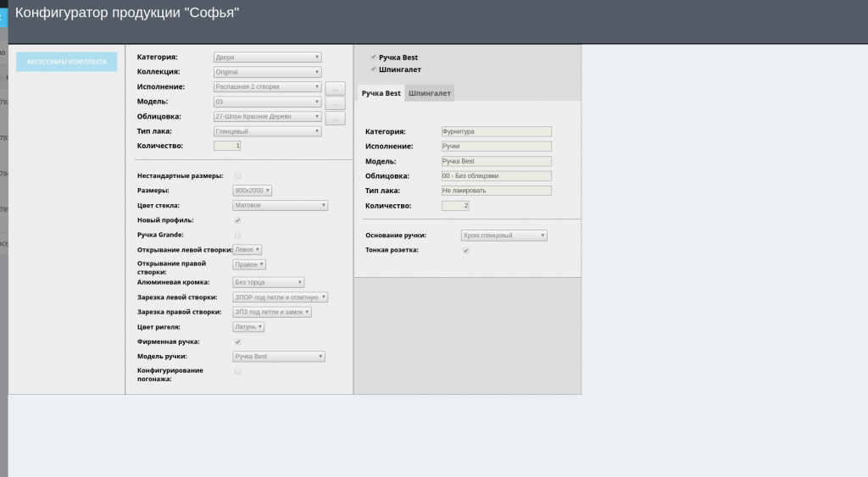The height and width of the screenshot is (477, 868).
Task: Open Алюминевая кромка dropdown Без торца
Action: click(268, 282)
